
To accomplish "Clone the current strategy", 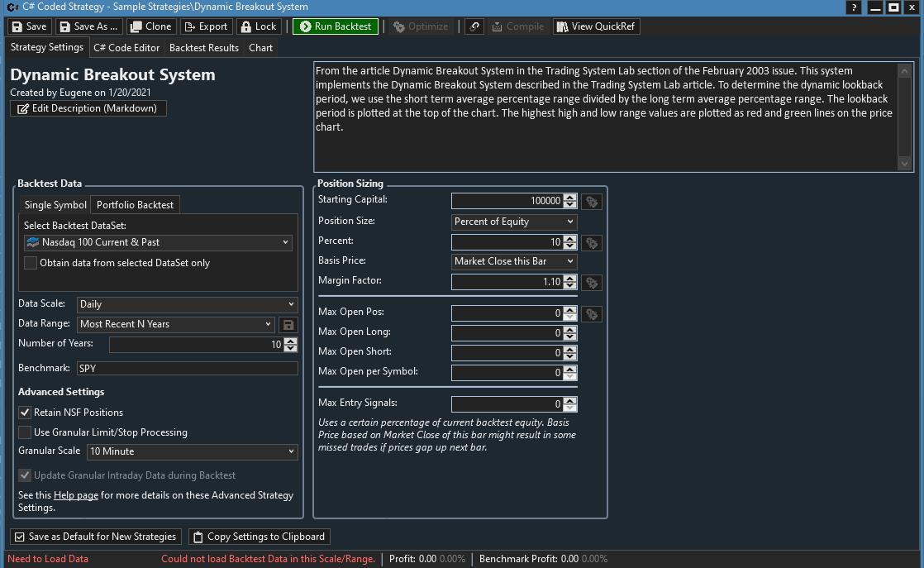I will 150,26.
